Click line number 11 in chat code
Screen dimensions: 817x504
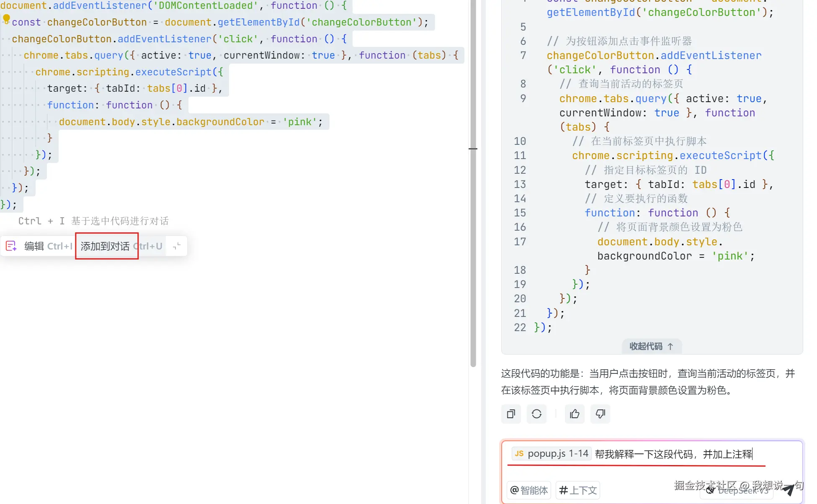click(x=520, y=155)
